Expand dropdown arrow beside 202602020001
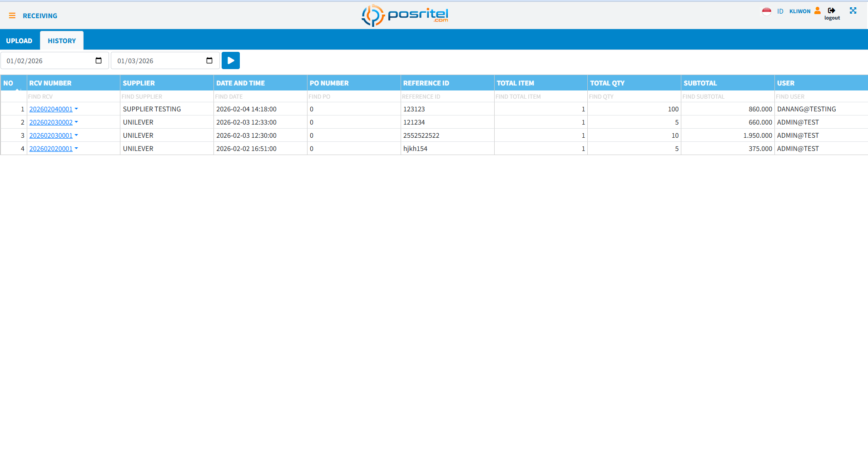Viewport: 868px width, 451px height. pyautogui.click(x=76, y=149)
